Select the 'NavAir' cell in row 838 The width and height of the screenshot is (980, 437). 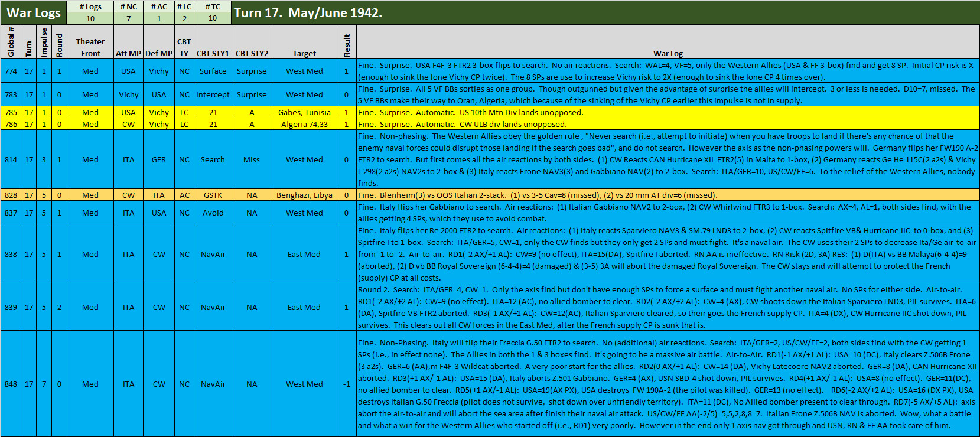tap(213, 254)
